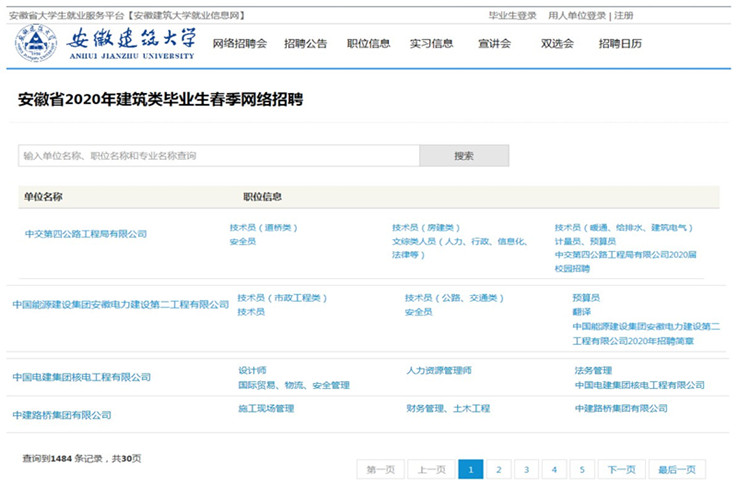Open the 宣讲会 navigation item

pos(494,44)
